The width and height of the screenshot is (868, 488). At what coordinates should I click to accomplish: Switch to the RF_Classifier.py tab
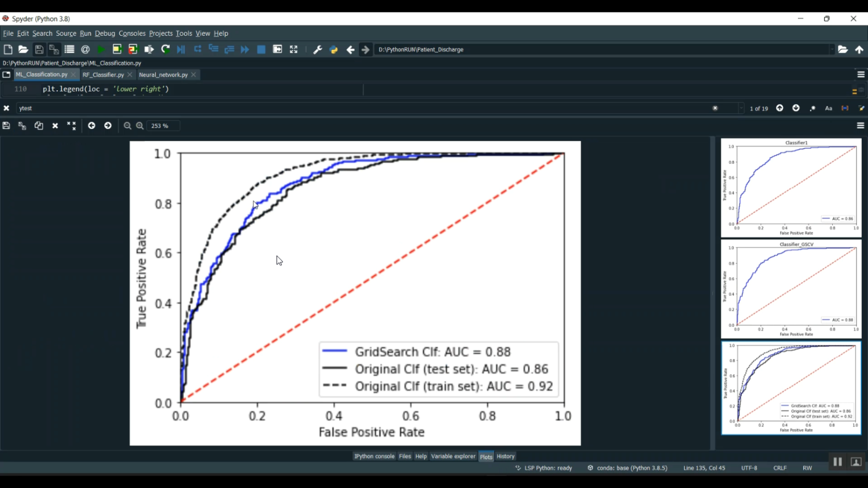(x=103, y=74)
